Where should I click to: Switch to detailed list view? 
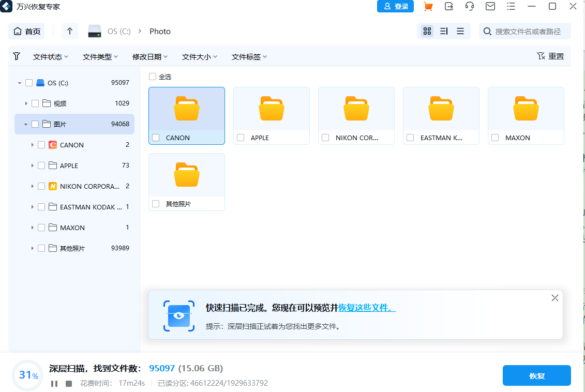click(x=443, y=31)
